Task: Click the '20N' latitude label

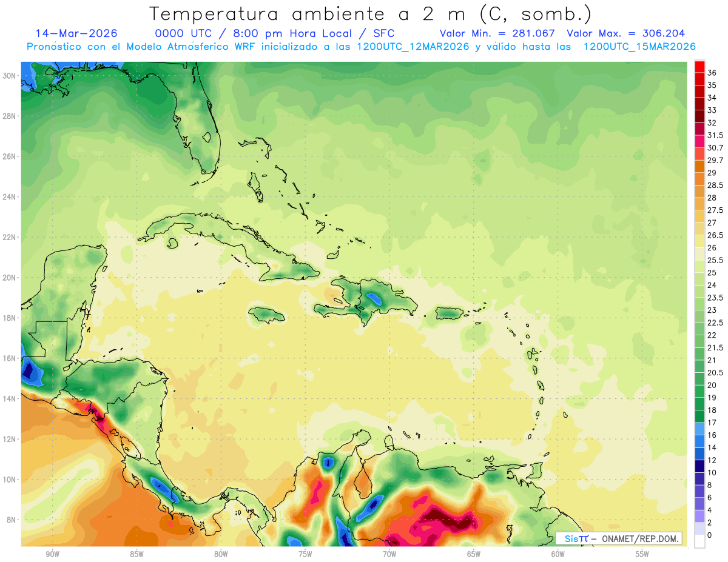Action: tap(9, 278)
